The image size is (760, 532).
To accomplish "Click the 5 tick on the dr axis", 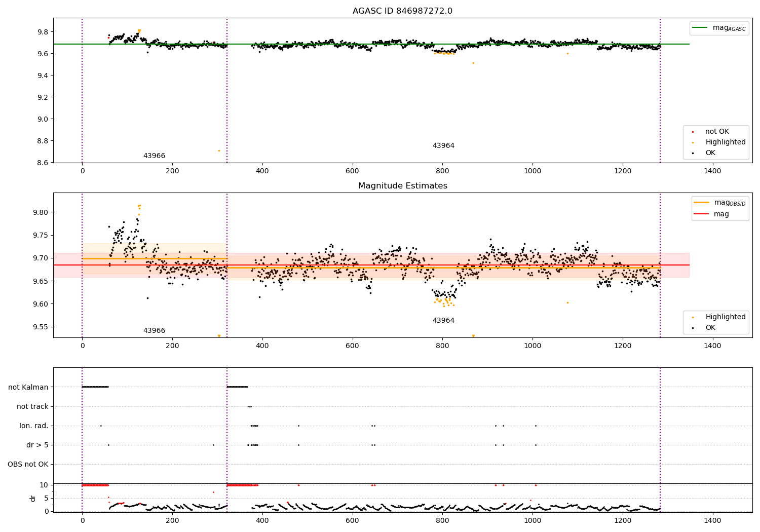I will pos(46,498).
